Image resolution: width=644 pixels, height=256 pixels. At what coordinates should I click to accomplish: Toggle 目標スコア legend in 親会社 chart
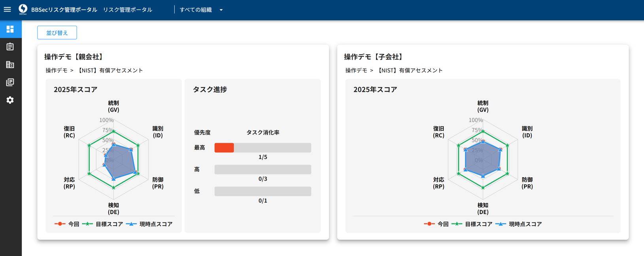click(x=103, y=224)
